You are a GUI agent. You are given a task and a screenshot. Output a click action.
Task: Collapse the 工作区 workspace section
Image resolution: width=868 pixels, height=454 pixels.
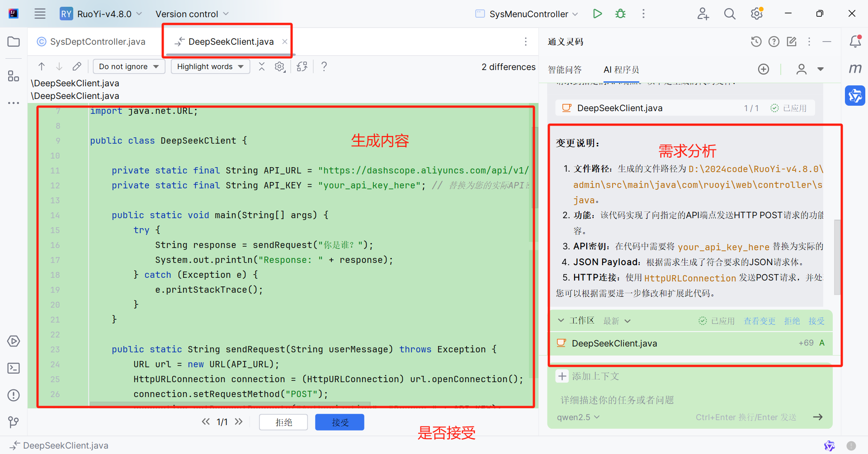point(561,320)
